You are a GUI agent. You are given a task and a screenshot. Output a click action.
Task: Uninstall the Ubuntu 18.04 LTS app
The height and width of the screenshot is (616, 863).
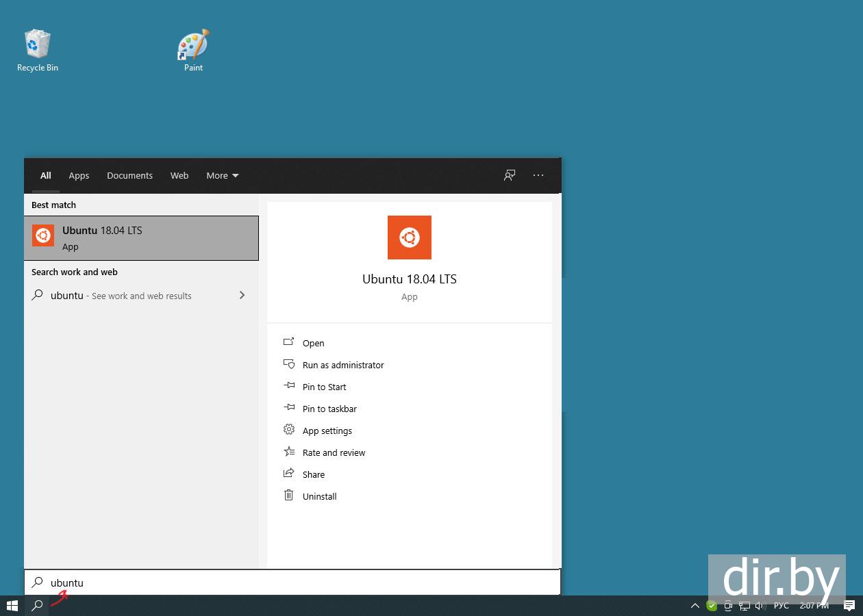tap(319, 496)
